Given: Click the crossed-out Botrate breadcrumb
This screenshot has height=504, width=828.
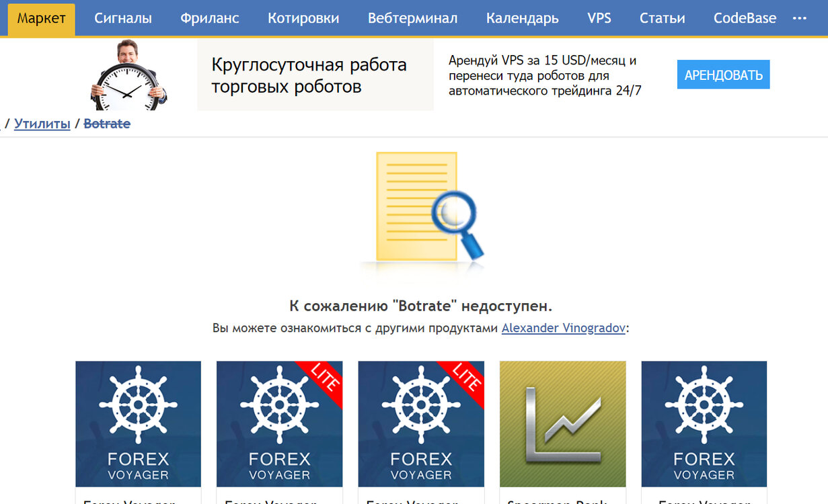Looking at the screenshot, I should click(107, 124).
